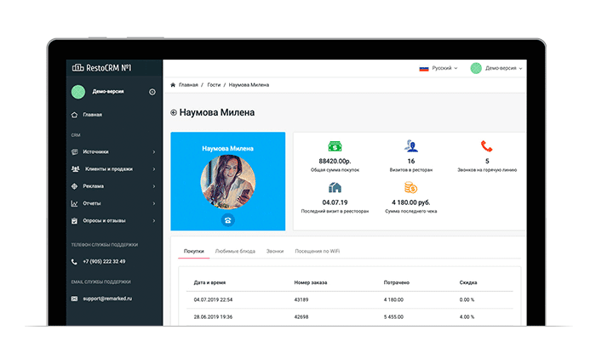The width and height of the screenshot is (596, 364).
Task: Click the circled plus icon beside the page title
Action: 174,112
